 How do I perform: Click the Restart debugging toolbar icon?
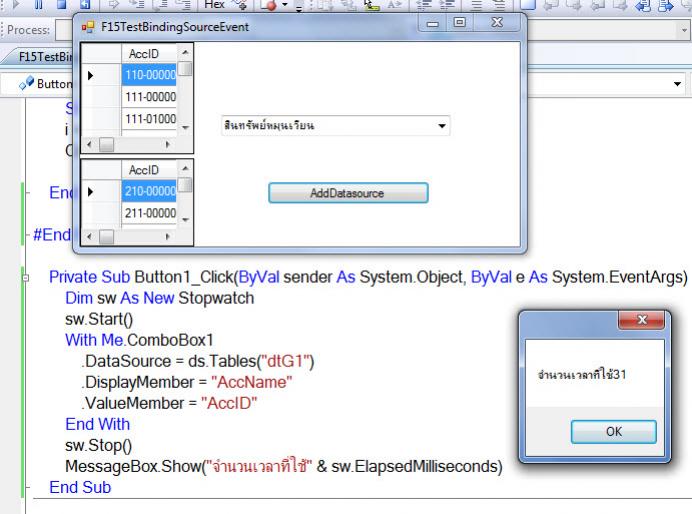click(x=85, y=4)
